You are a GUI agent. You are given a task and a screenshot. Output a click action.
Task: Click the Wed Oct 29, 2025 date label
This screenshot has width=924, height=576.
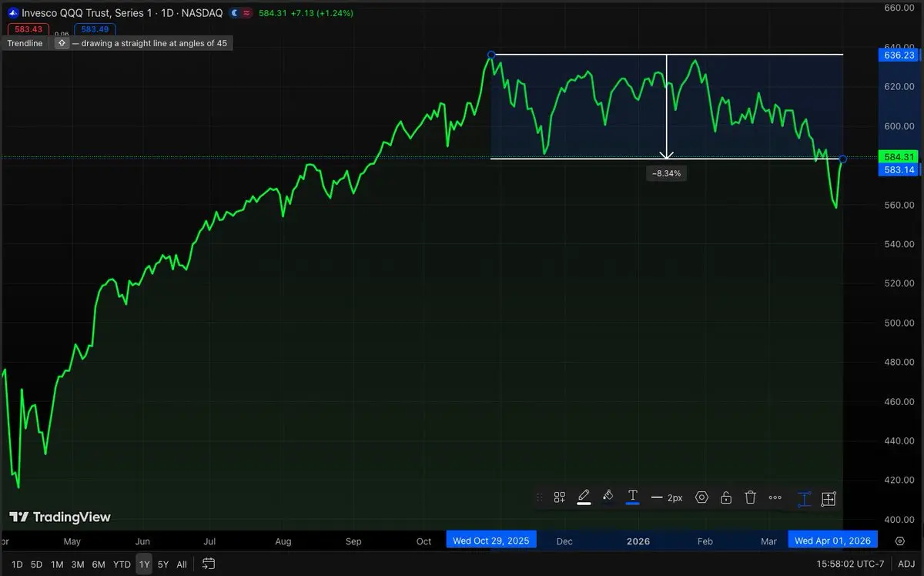click(491, 541)
